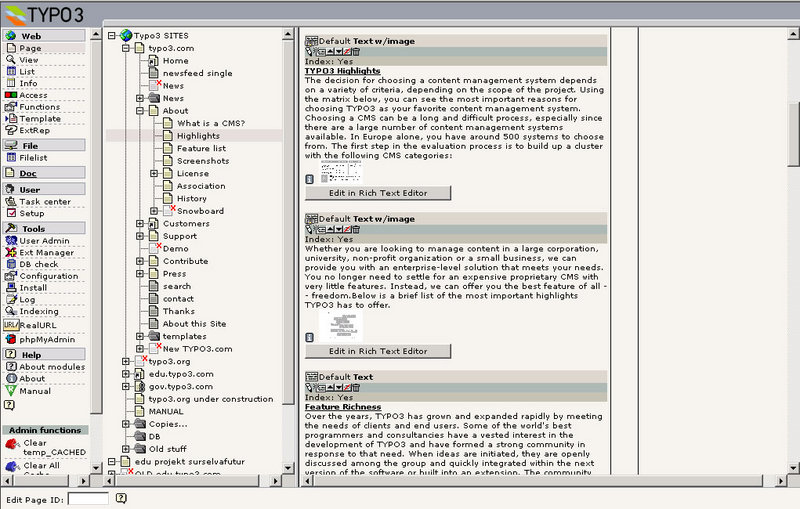Expand the Customers page branch
800x509 pixels.
(x=140, y=223)
